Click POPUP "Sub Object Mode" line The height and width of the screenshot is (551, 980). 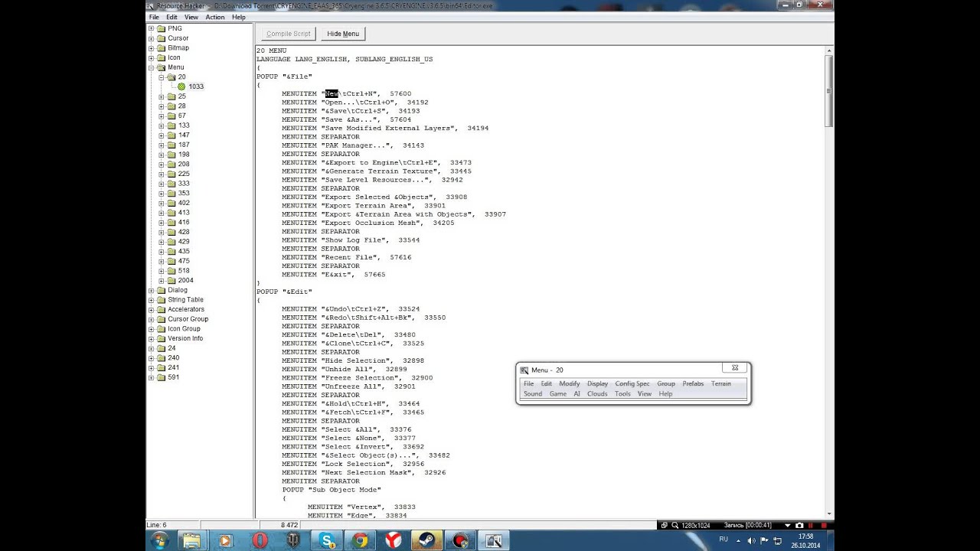coord(332,490)
